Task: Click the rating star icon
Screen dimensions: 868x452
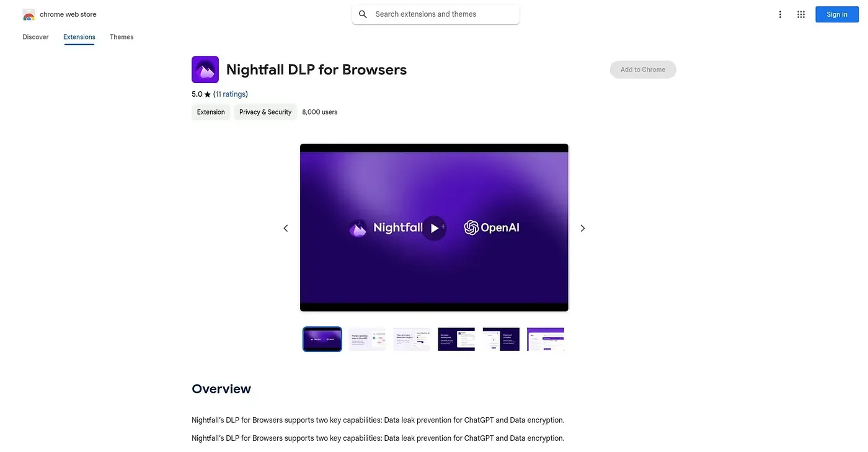Action: (208, 94)
